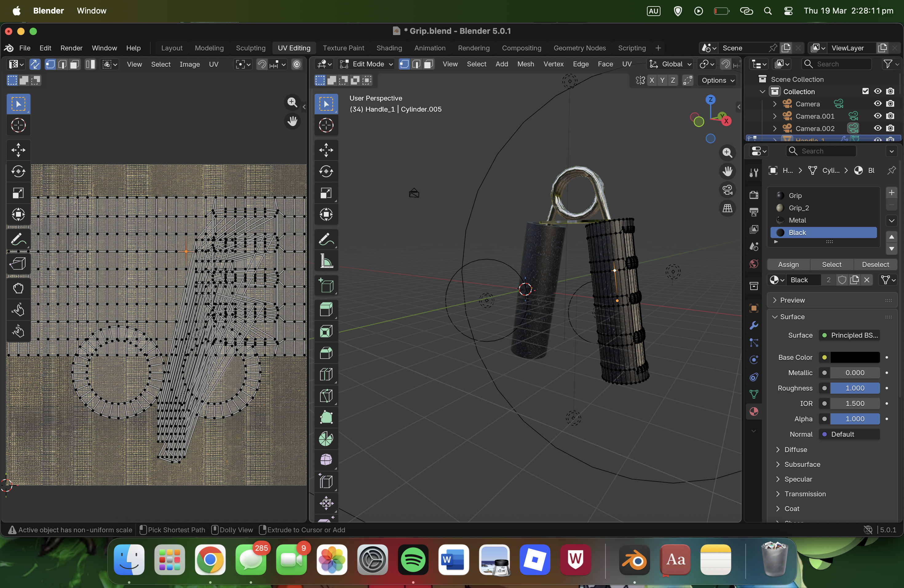
Task: Click the Deselect material button
Action: point(875,264)
